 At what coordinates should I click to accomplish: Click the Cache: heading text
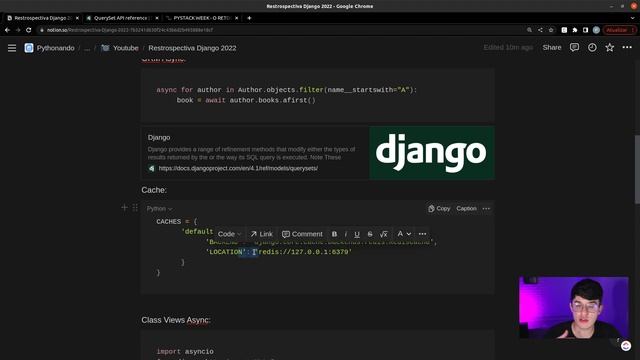coord(154,190)
